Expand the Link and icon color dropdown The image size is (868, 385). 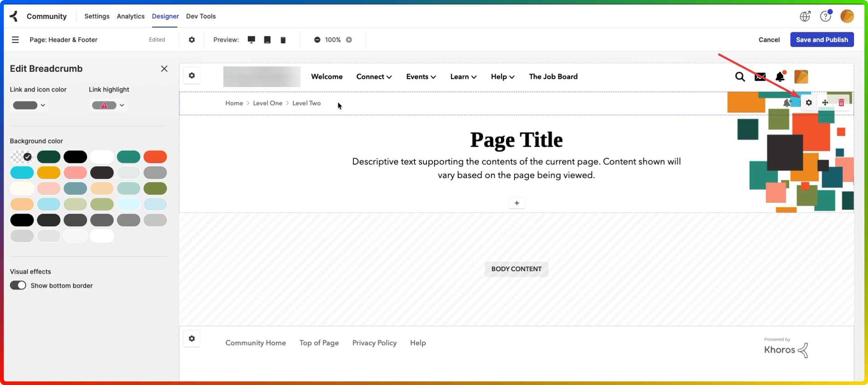pyautogui.click(x=29, y=105)
